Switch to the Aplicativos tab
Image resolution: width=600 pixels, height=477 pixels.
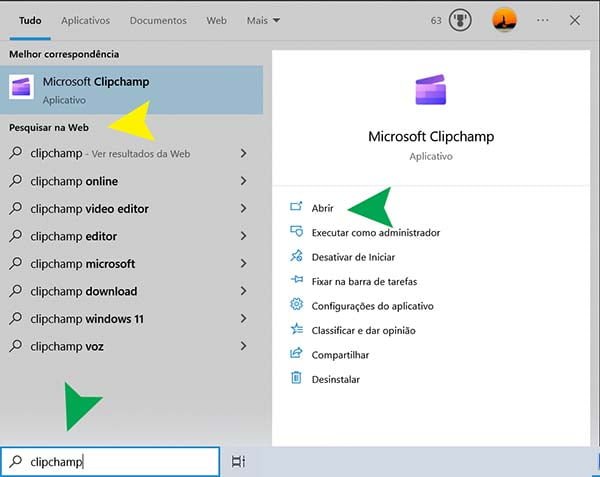click(x=85, y=20)
